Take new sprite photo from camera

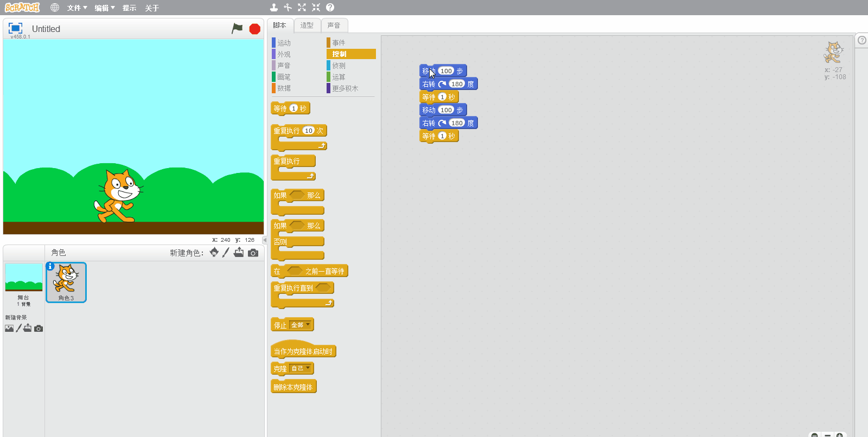click(x=253, y=253)
